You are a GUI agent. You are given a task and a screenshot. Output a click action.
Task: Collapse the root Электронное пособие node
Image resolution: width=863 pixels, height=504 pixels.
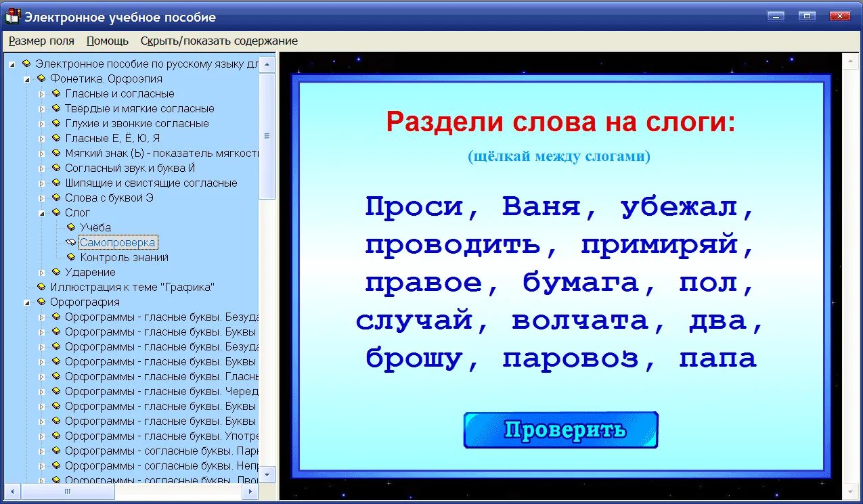tap(13, 64)
